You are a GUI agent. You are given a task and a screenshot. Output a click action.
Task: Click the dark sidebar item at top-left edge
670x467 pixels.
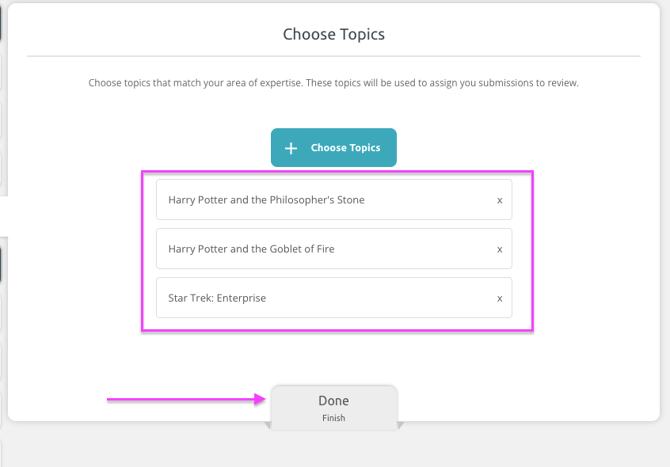click(x=2, y=20)
